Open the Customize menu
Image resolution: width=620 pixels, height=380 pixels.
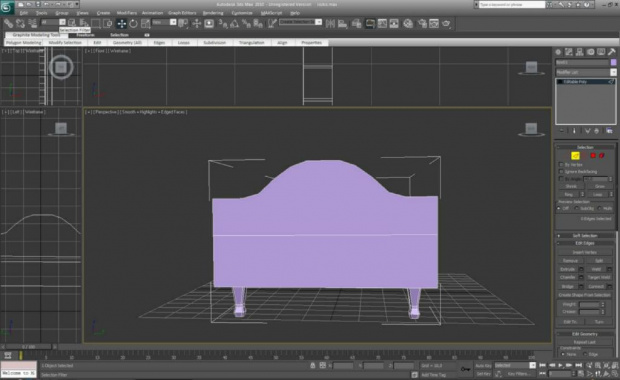[x=242, y=13]
